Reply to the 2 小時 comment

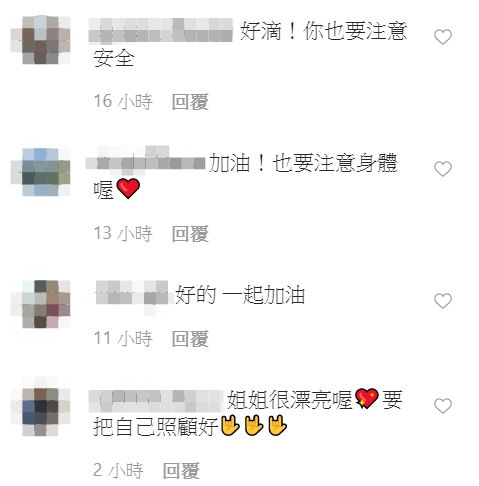pos(181,471)
